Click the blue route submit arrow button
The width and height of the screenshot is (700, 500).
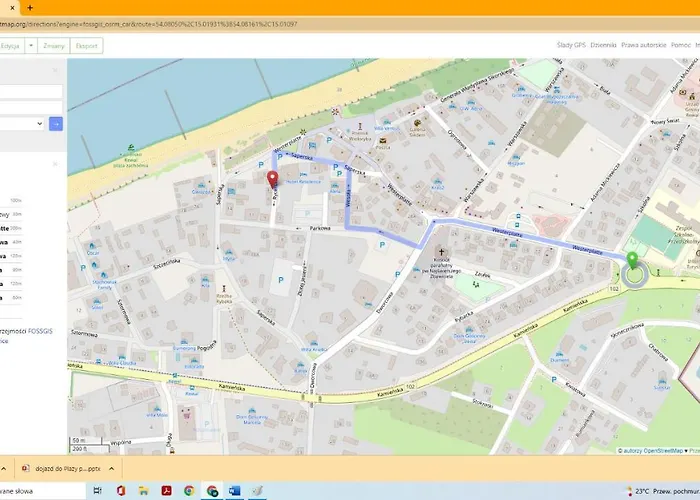56,123
